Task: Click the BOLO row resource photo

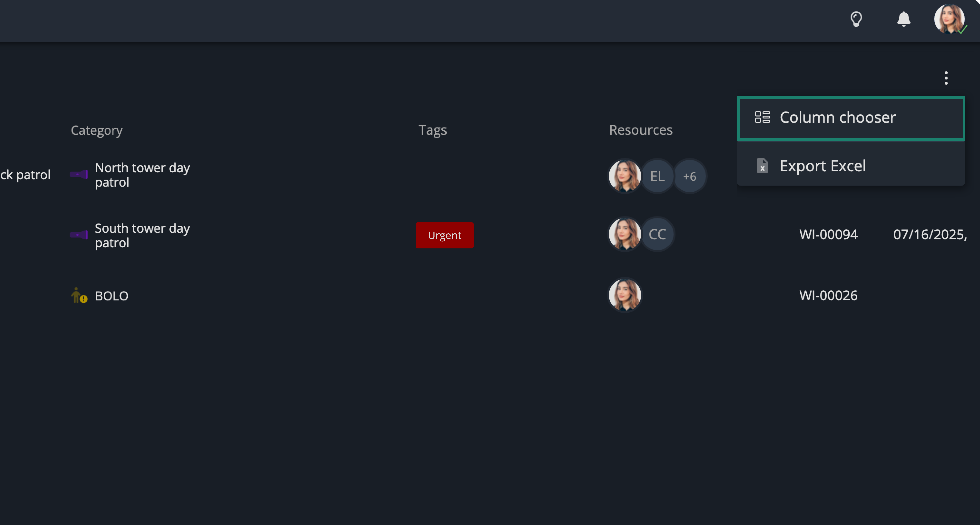Action: [625, 295]
